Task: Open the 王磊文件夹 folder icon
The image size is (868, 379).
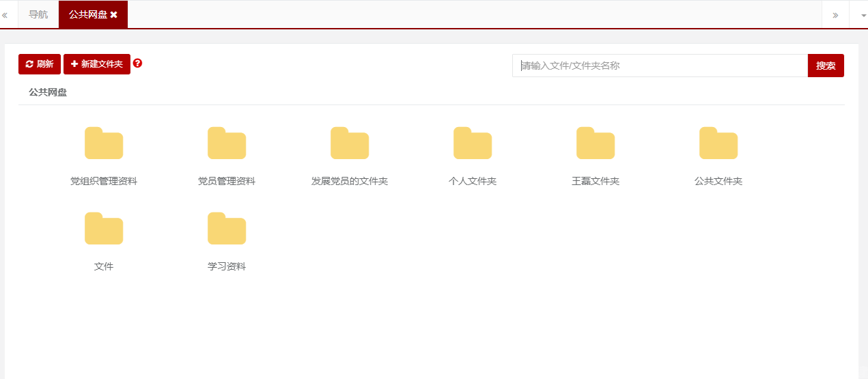Action: [x=596, y=143]
